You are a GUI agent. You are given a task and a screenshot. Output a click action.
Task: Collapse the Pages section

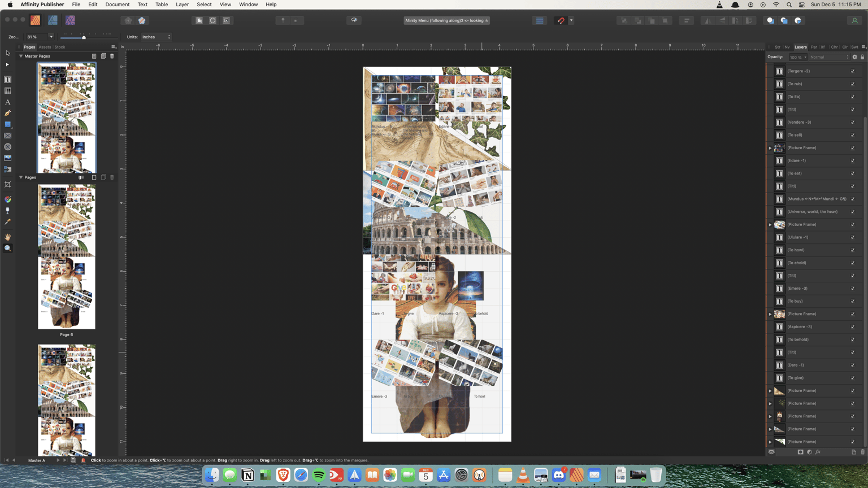point(21,177)
